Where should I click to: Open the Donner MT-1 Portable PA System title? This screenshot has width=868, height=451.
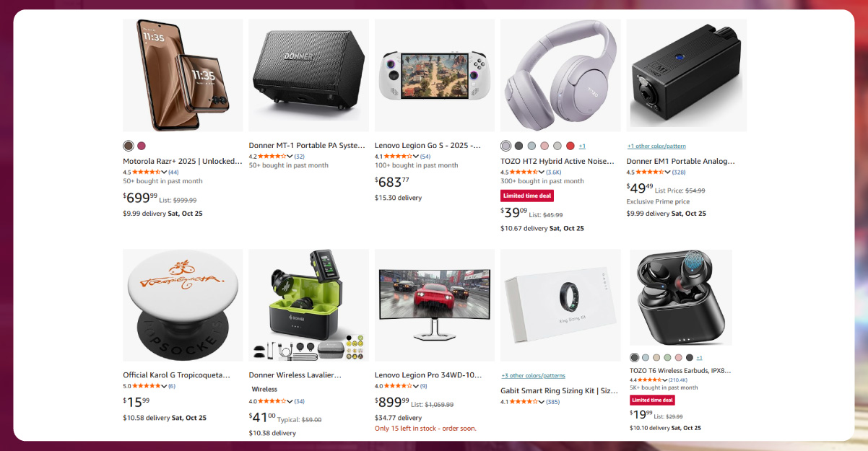(307, 145)
